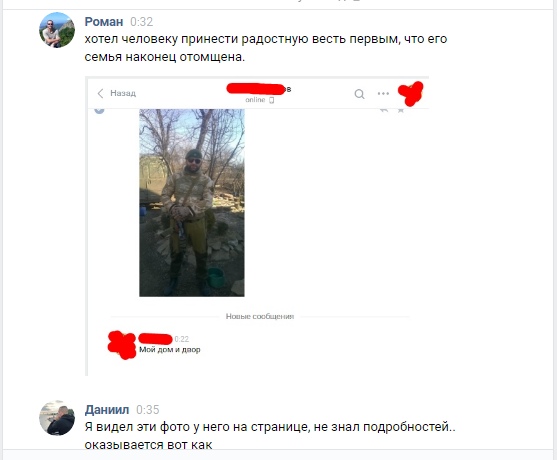
Task: Open the search magnifier icon in chat header
Action: (x=359, y=94)
